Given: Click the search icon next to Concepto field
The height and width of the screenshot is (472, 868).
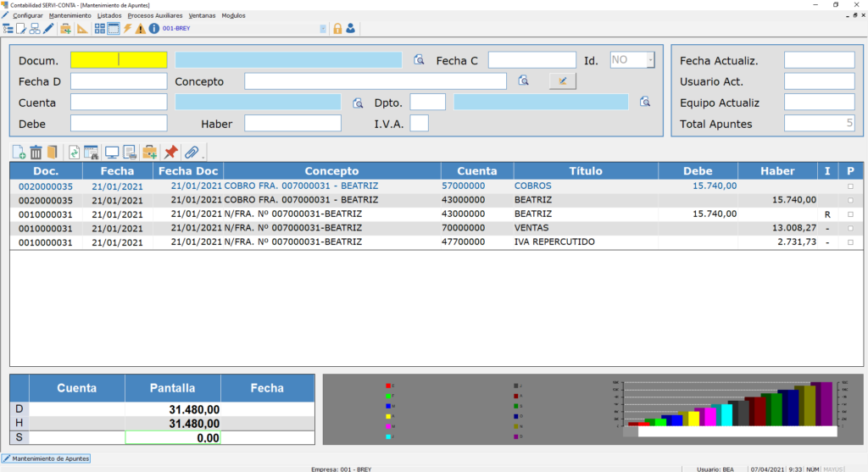Looking at the screenshot, I should tap(524, 81).
